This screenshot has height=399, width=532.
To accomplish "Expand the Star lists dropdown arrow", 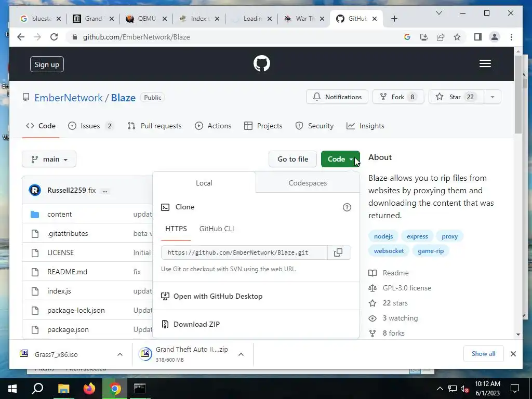I will (x=493, y=97).
